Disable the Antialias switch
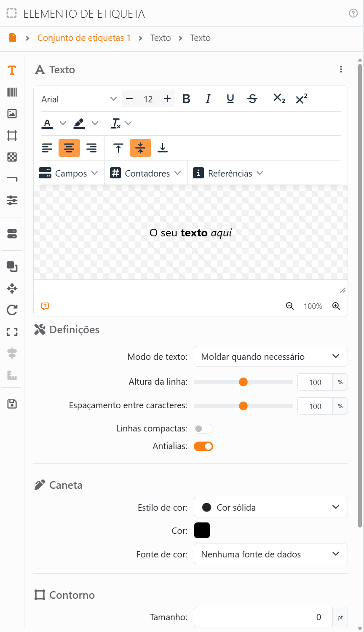 click(203, 446)
